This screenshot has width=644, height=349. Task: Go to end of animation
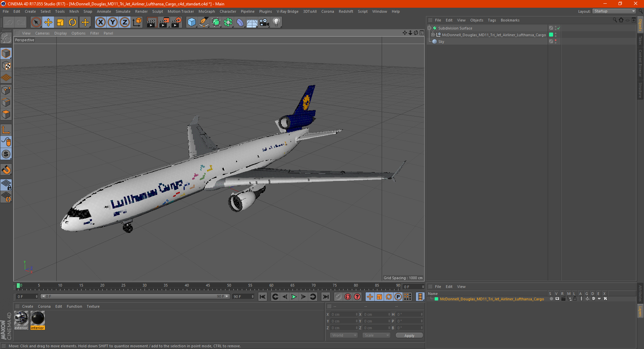[326, 297]
